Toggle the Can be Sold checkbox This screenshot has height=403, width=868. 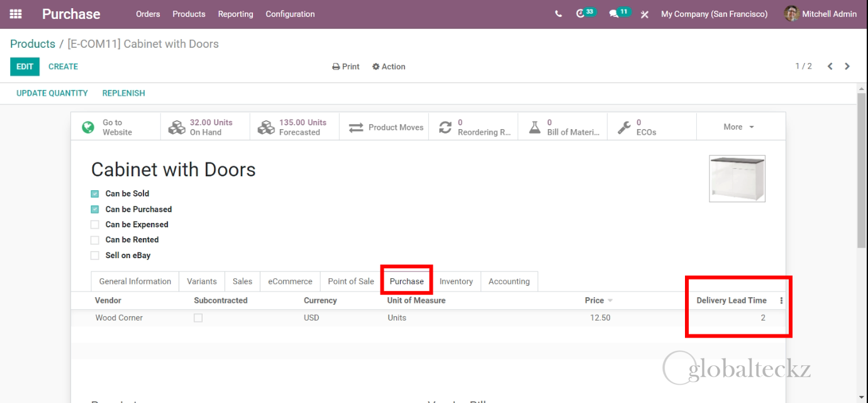(95, 194)
